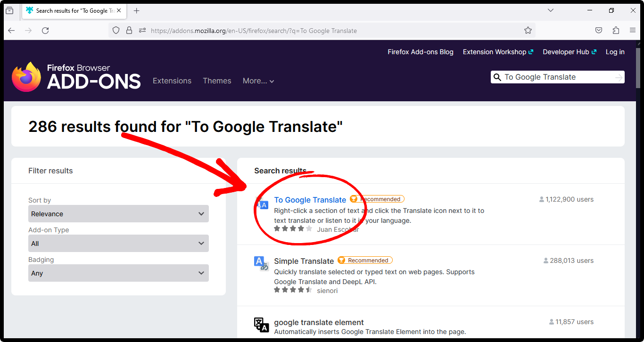Open the Themes section

coord(217,81)
